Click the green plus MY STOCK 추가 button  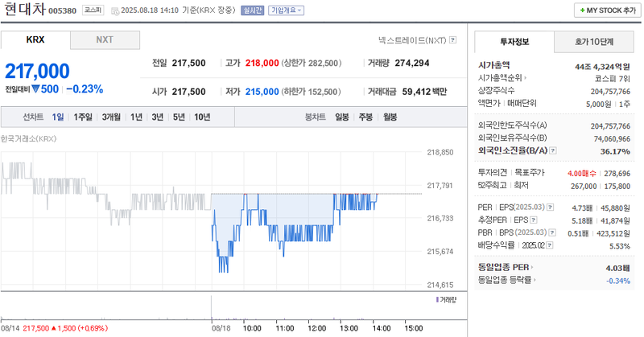pos(608,10)
